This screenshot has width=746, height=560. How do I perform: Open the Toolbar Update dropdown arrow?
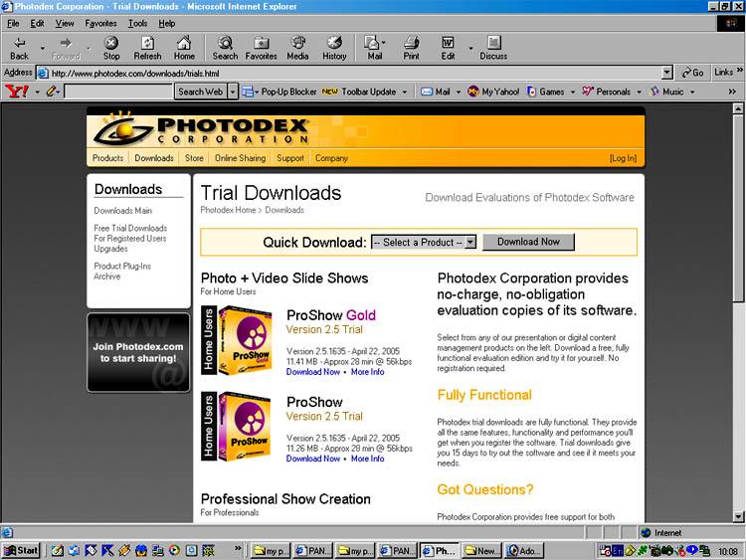(405, 92)
